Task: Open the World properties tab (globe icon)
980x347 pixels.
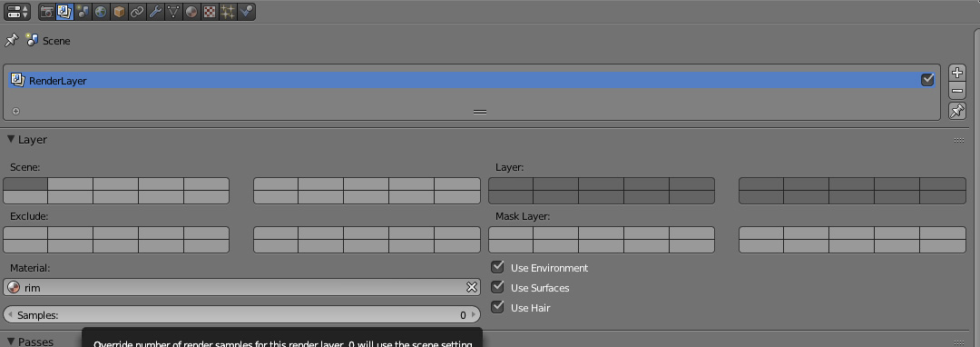Action: click(x=102, y=11)
